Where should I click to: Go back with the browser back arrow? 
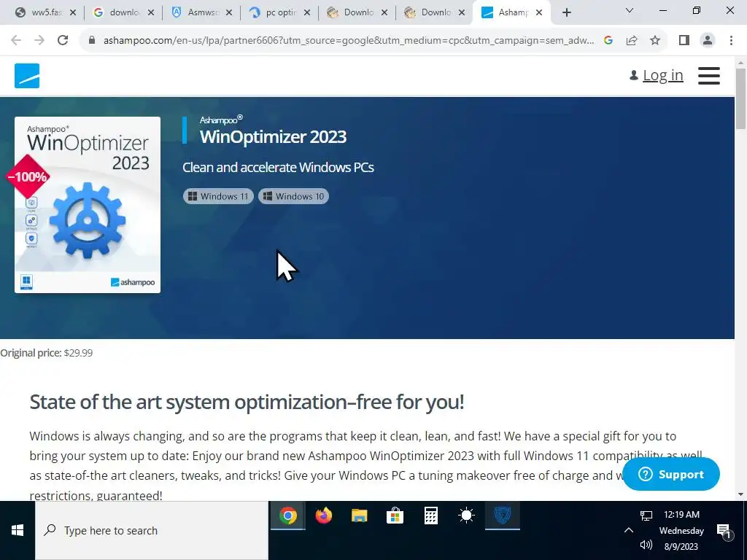16,40
